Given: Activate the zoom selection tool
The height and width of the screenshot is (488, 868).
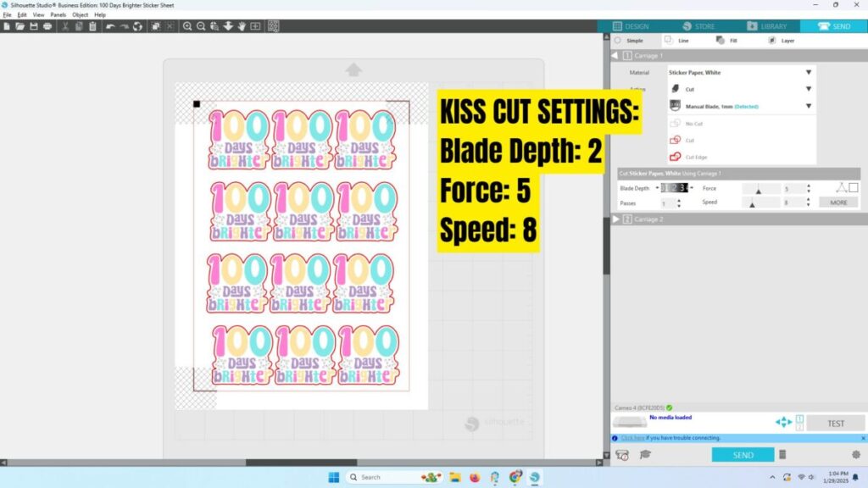Looking at the screenshot, I should [214, 26].
